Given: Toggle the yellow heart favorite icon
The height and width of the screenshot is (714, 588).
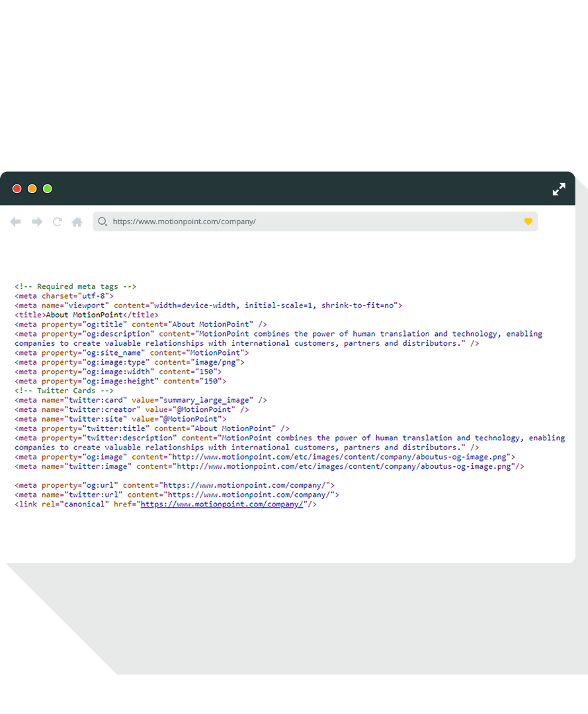Looking at the screenshot, I should click(x=528, y=221).
